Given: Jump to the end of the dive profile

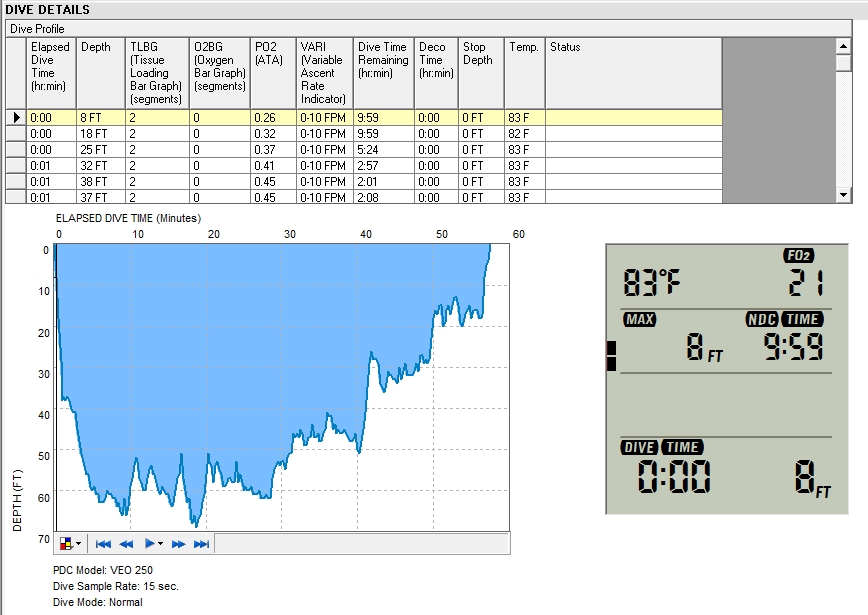Looking at the screenshot, I should (x=202, y=544).
